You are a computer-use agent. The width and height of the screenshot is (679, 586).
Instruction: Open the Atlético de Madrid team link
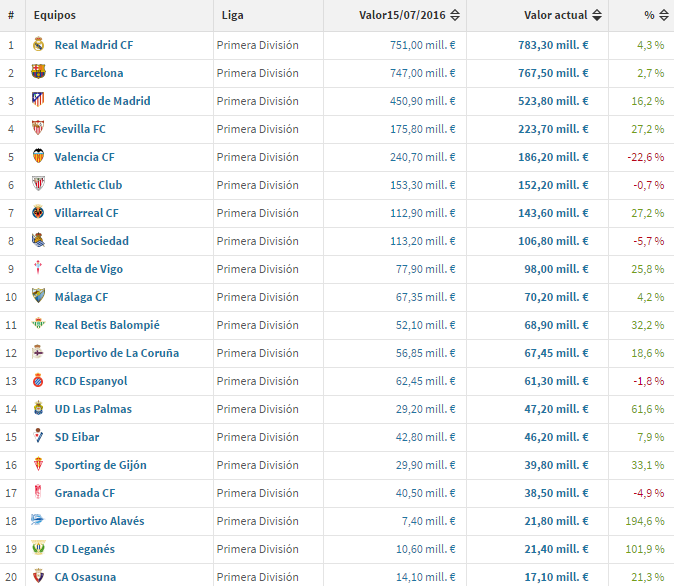click(102, 101)
